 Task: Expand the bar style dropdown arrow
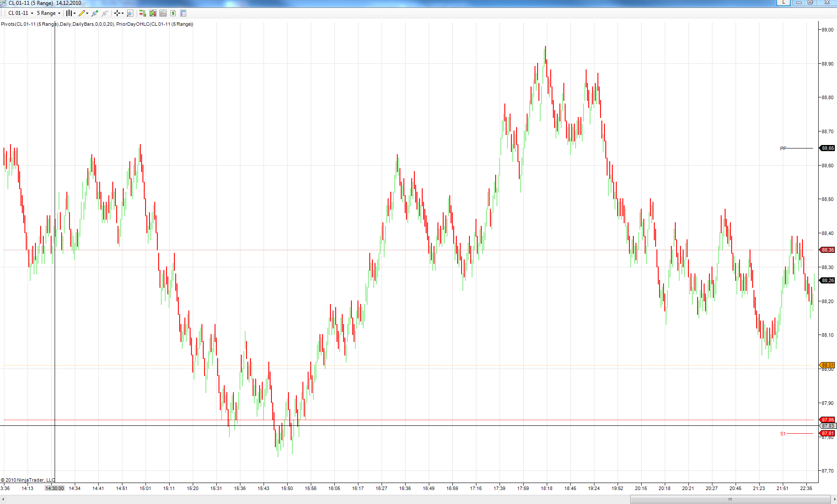[75, 13]
